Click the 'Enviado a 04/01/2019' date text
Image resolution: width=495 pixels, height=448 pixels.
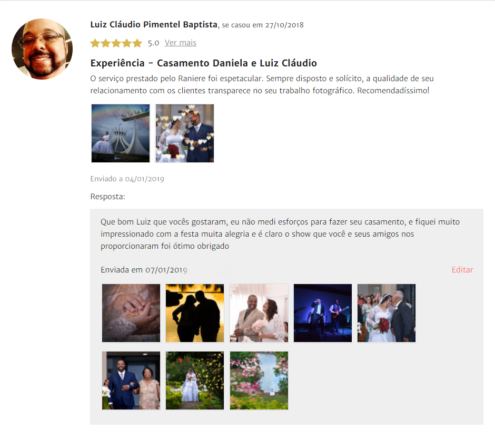coord(127,179)
